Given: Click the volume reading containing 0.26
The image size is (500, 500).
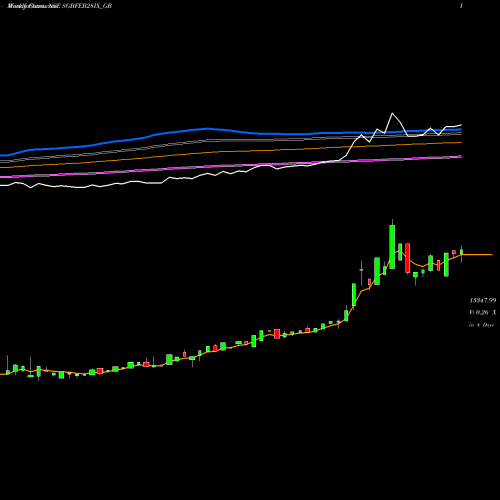Looking at the screenshot, I should (x=483, y=313).
